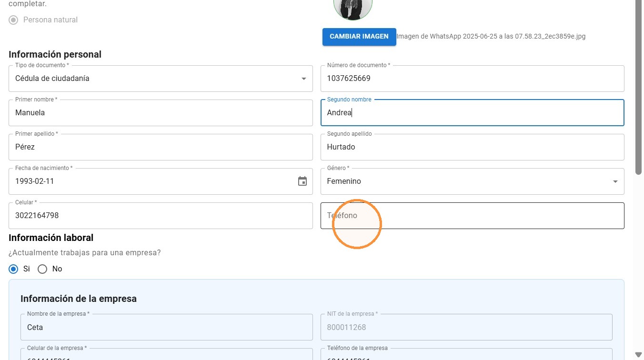Click the Primer nombre field with Manuela

[161, 113]
